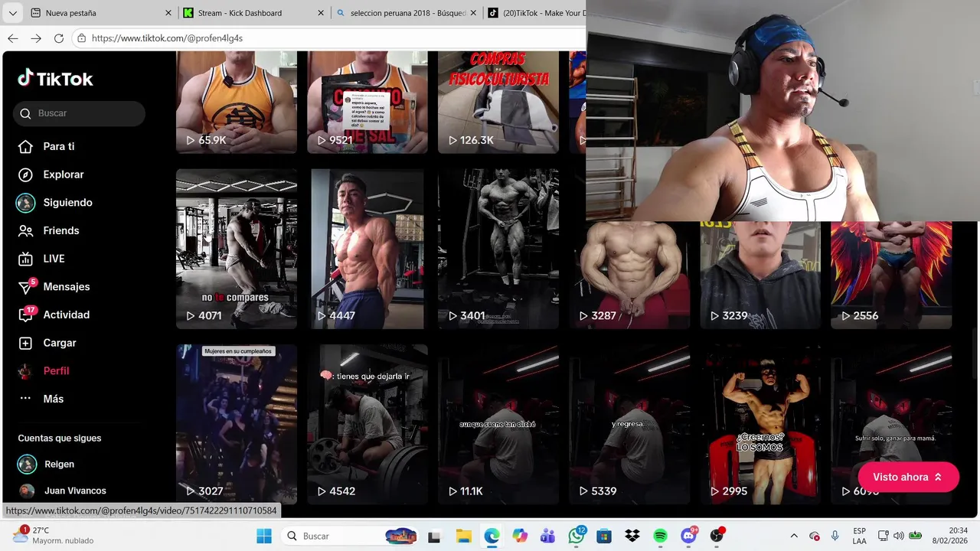Screen dimensions: 980x551
Task: Close the Kick Dashboard tab
Action: coord(322,13)
